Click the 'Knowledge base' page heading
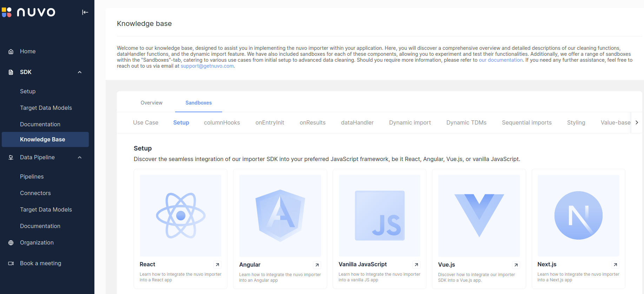This screenshot has width=644, height=294. coord(144,24)
